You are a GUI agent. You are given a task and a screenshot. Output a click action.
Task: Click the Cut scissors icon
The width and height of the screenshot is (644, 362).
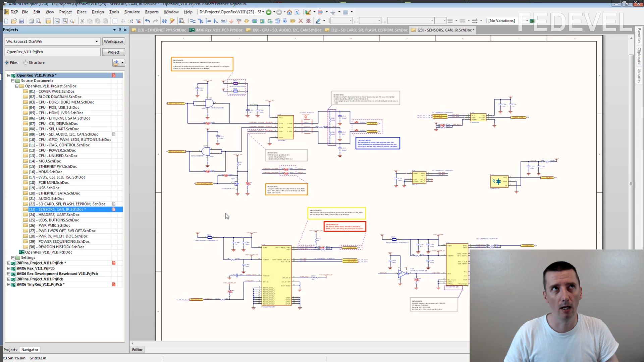[82, 21]
